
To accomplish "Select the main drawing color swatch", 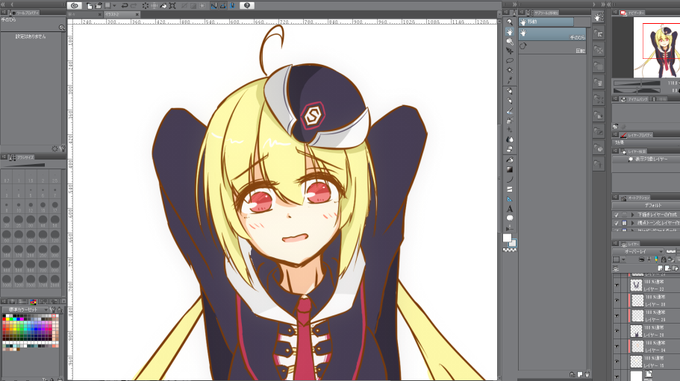I will click(x=507, y=238).
